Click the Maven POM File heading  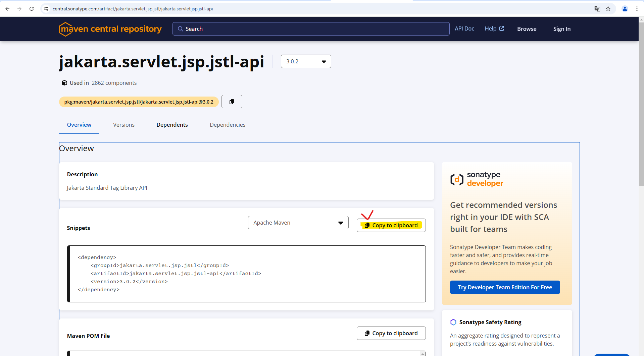point(89,336)
